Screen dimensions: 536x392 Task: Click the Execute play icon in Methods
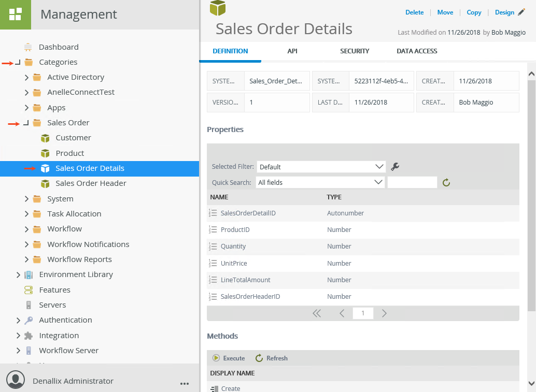click(216, 358)
